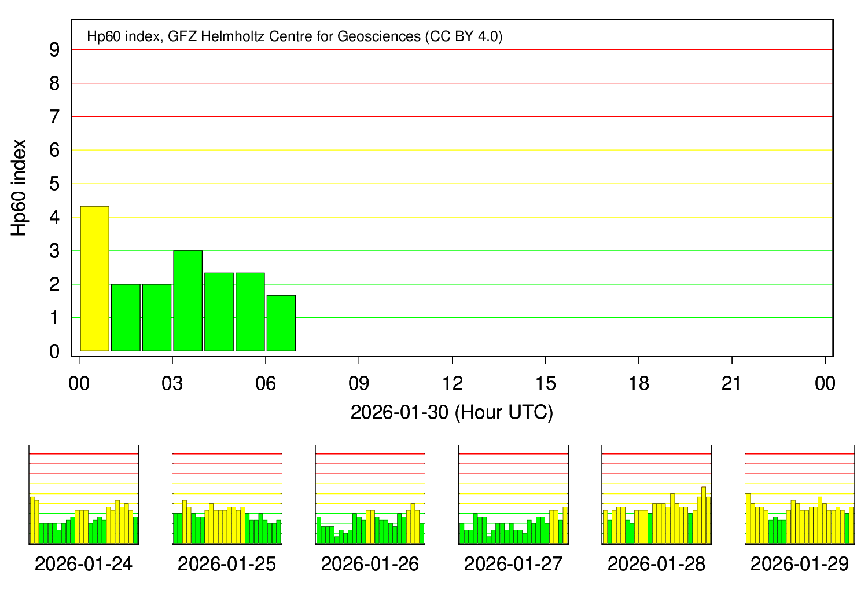
Task: Click the 2026-01-24 date label
Action: coord(84,563)
